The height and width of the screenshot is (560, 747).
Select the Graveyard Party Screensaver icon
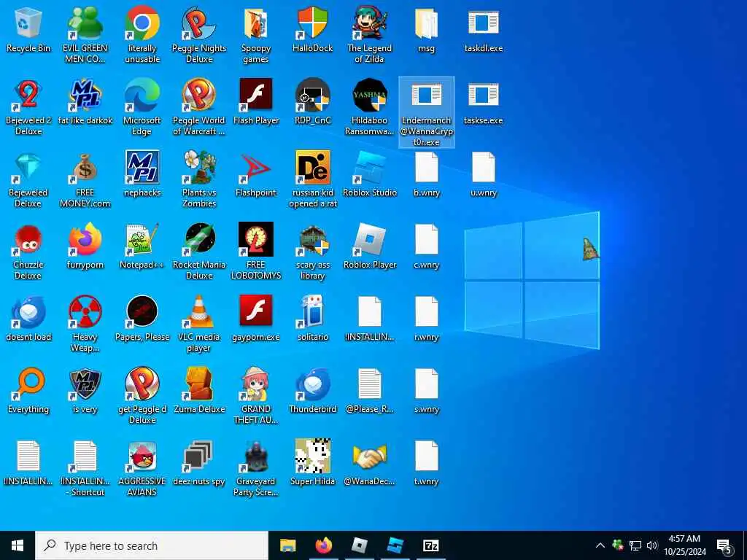coord(256,456)
